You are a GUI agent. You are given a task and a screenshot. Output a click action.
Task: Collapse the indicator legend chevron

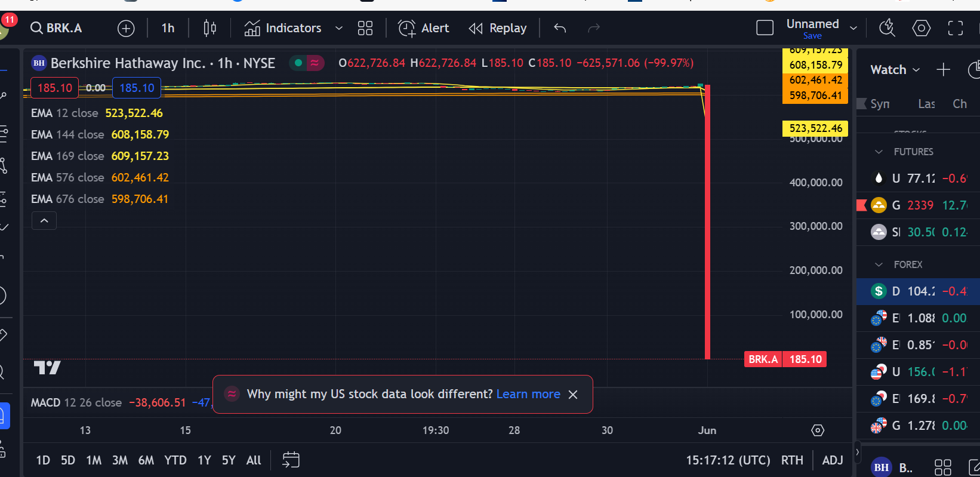44,220
